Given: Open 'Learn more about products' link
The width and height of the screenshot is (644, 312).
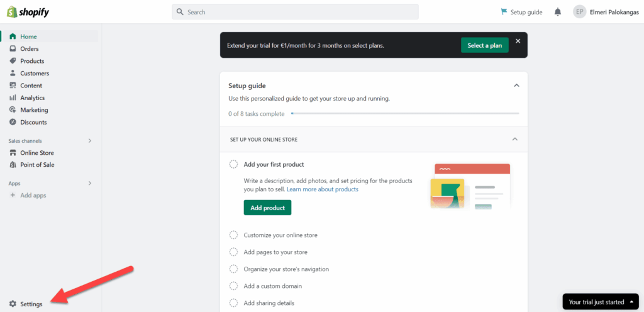Looking at the screenshot, I should point(323,189).
